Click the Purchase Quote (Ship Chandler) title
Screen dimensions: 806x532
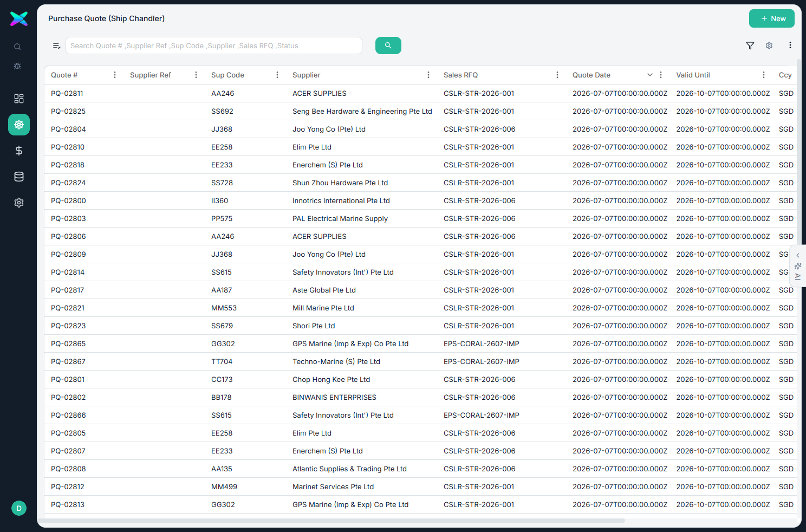(x=106, y=18)
